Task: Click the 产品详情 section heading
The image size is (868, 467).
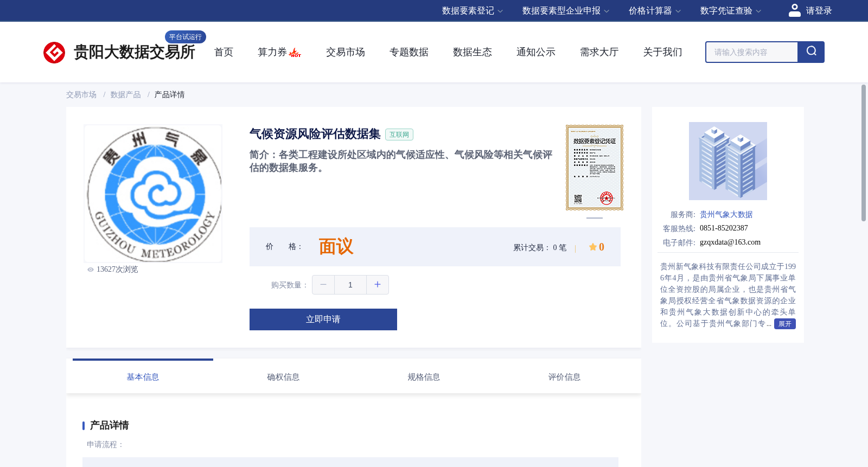Action: pos(109,425)
